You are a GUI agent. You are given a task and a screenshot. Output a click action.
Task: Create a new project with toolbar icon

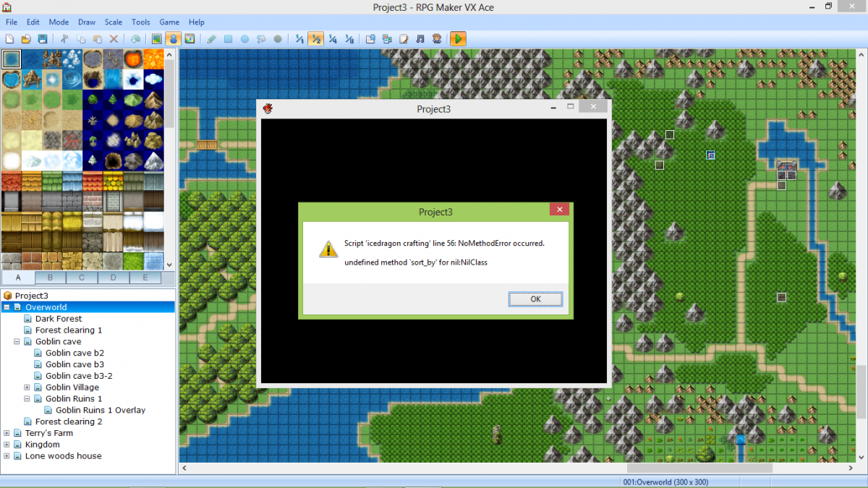coord(10,39)
